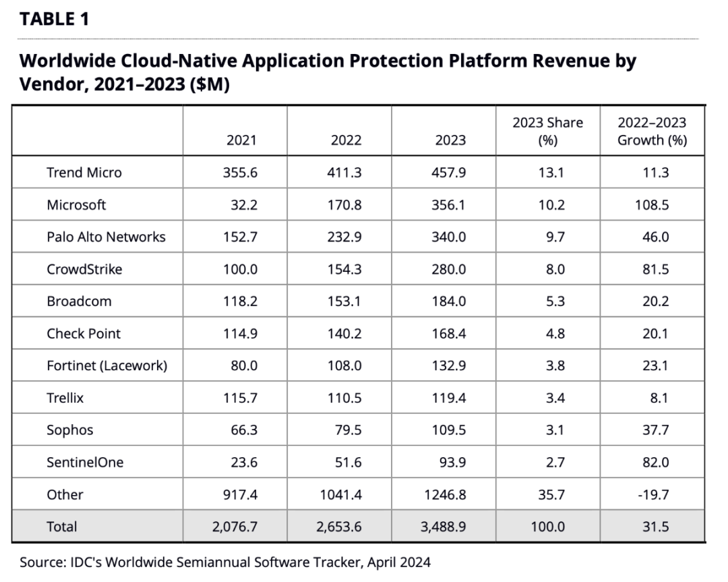The width and height of the screenshot is (728, 582).
Task: Click SentinelOne 2022 value 51.6
Action: point(348,462)
